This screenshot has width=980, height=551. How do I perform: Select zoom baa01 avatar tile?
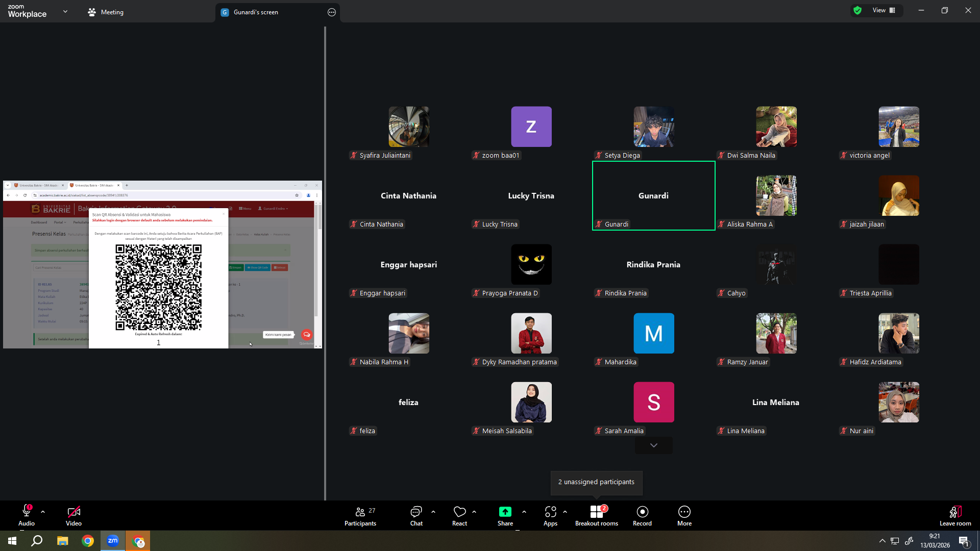pos(531,127)
